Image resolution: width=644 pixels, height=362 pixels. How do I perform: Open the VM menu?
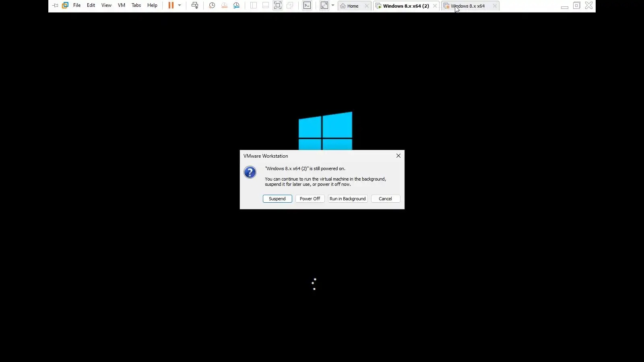122,6
